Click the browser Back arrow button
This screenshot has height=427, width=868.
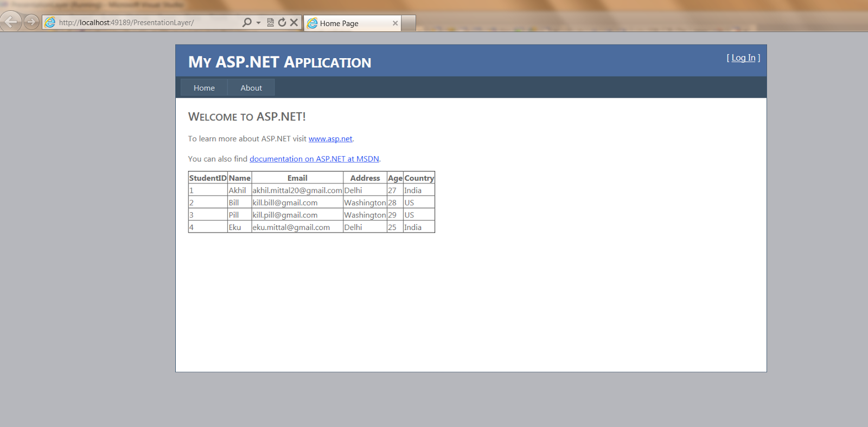point(10,22)
